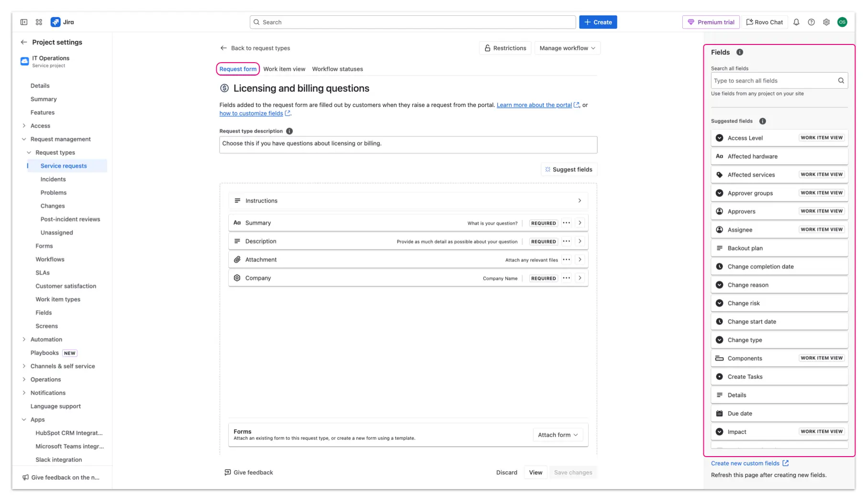
Task: Open the Attach form dropdown
Action: [557, 435]
